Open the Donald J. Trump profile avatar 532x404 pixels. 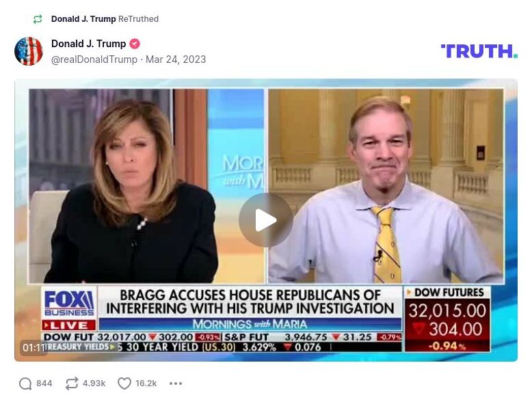29,51
